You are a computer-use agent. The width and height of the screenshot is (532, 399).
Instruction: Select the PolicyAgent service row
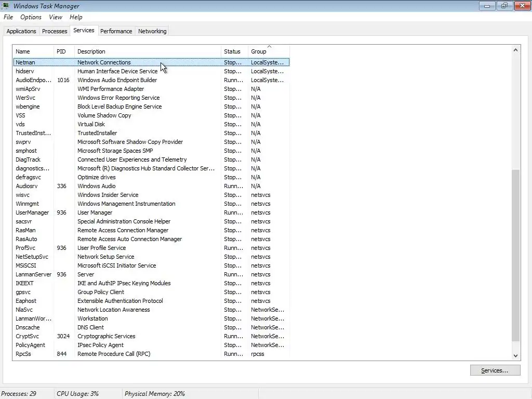coord(151,345)
